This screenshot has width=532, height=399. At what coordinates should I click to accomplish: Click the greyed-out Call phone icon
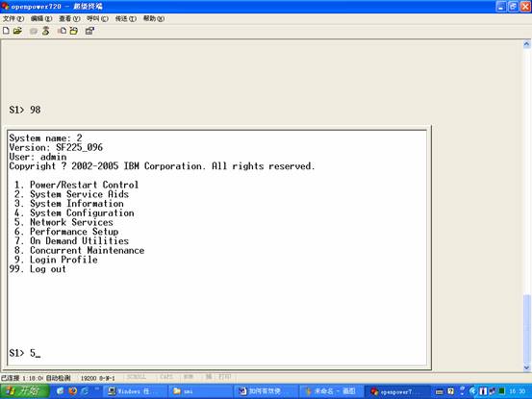point(34,31)
